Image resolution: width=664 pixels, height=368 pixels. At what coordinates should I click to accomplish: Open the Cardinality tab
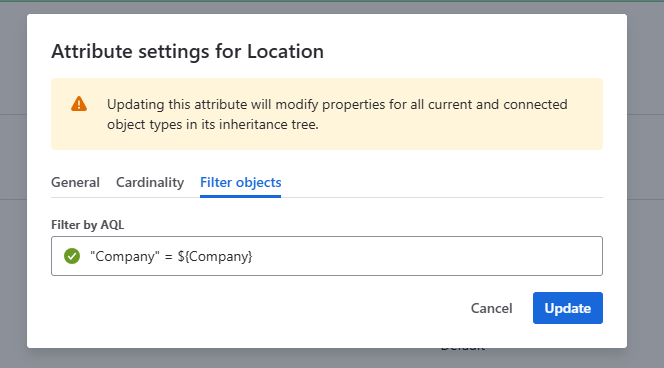tap(150, 183)
